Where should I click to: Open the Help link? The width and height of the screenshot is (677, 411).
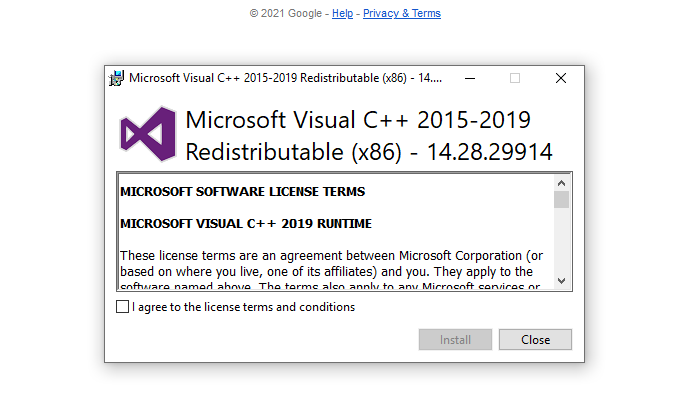pyautogui.click(x=342, y=13)
